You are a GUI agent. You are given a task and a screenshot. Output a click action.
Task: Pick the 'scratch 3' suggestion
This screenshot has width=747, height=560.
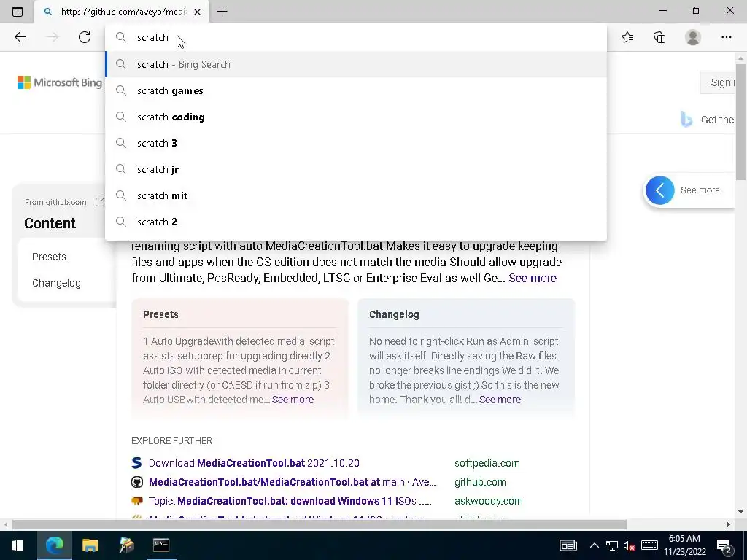[x=356, y=143]
